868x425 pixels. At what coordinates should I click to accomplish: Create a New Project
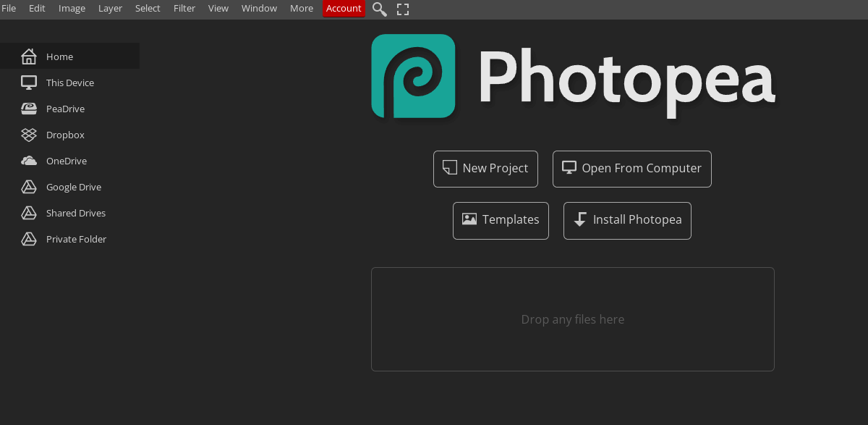(485, 169)
